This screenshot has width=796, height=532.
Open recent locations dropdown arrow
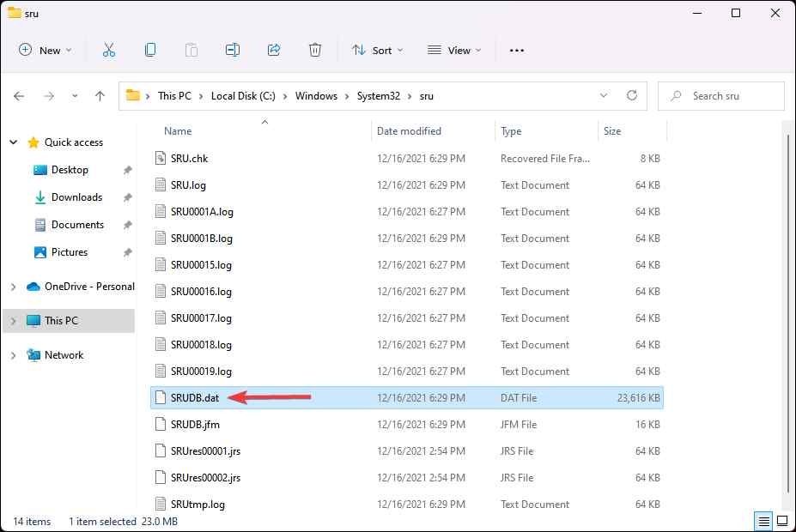coord(75,96)
